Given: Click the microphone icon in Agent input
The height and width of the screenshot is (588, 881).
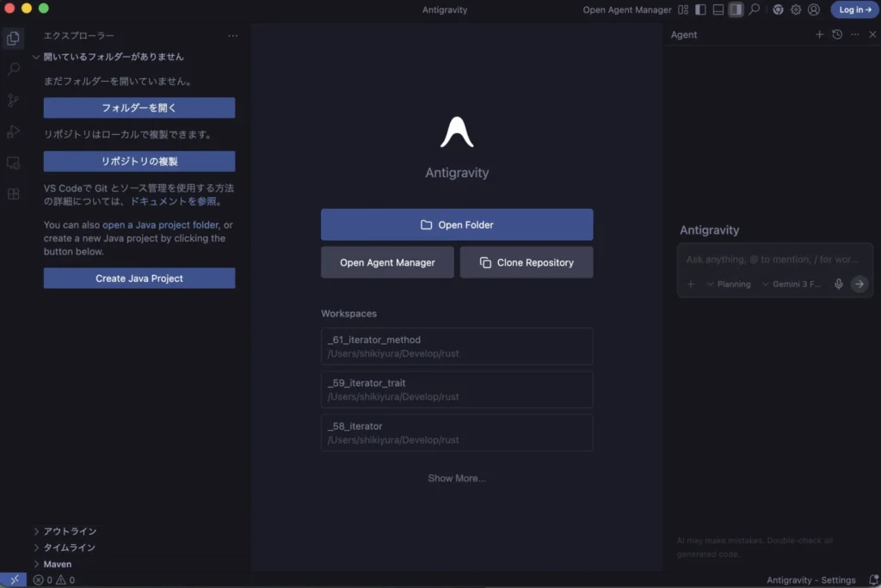Looking at the screenshot, I should tap(839, 284).
